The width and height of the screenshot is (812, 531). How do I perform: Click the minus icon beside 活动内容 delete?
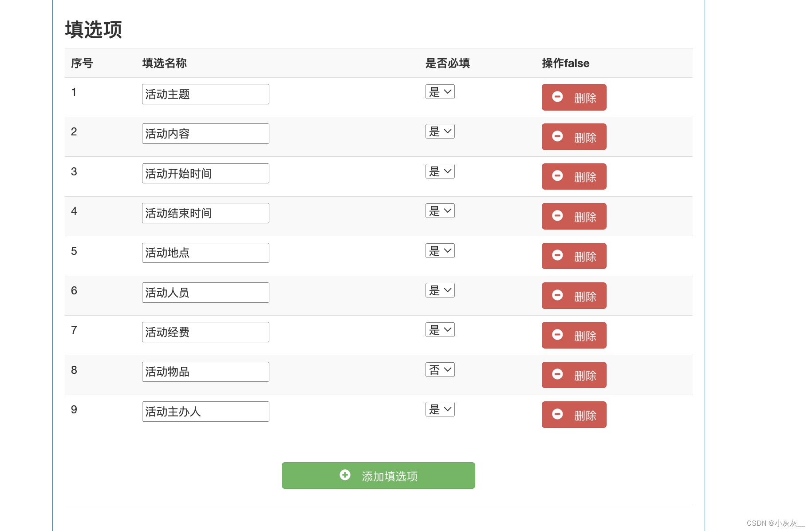click(x=558, y=137)
